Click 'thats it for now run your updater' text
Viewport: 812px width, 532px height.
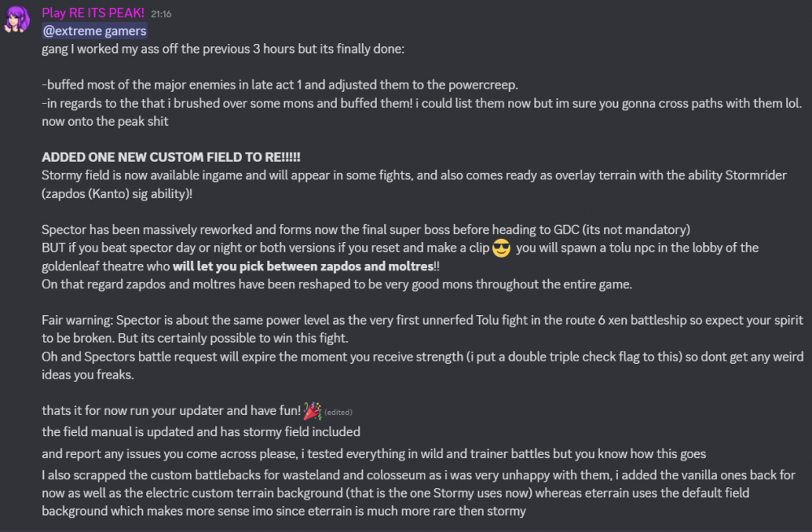pyautogui.click(x=171, y=411)
